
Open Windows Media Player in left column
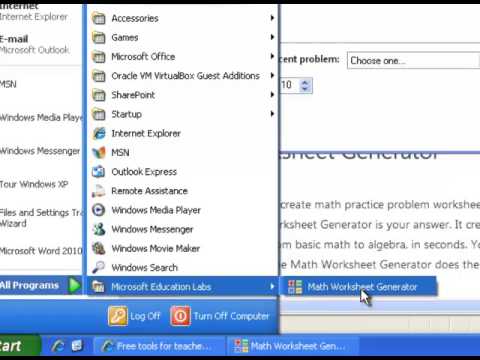pyautogui.click(x=41, y=117)
